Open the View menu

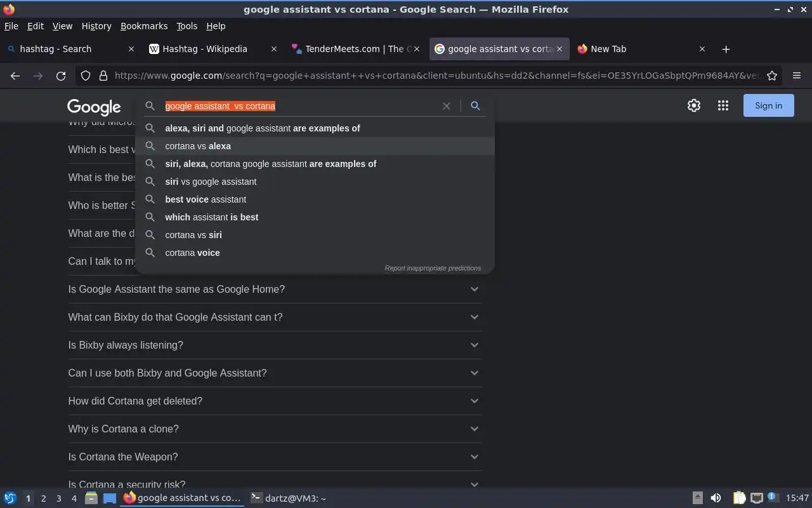coord(62,26)
